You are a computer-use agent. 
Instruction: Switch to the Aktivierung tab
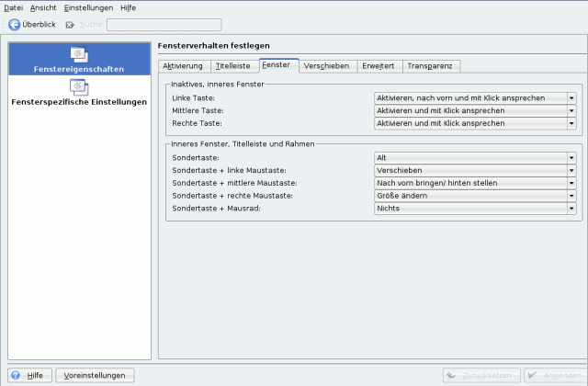coord(185,66)
